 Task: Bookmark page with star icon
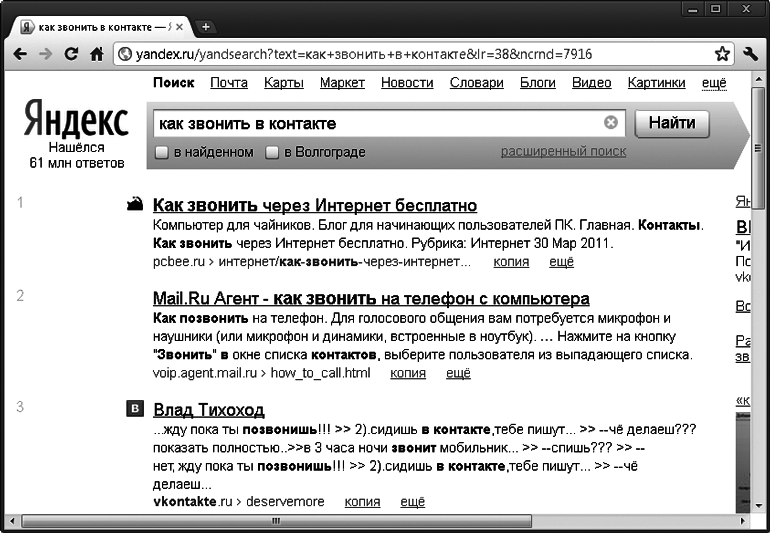click(x=722, y=54)
